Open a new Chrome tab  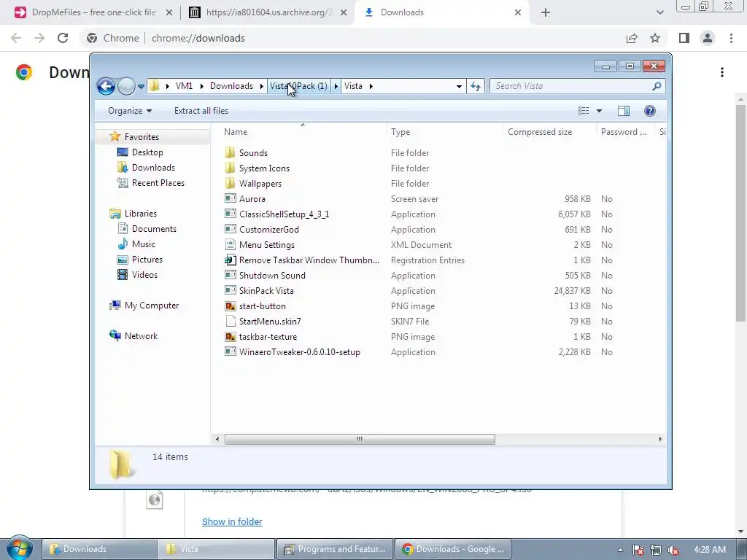[x=546, y=12]
